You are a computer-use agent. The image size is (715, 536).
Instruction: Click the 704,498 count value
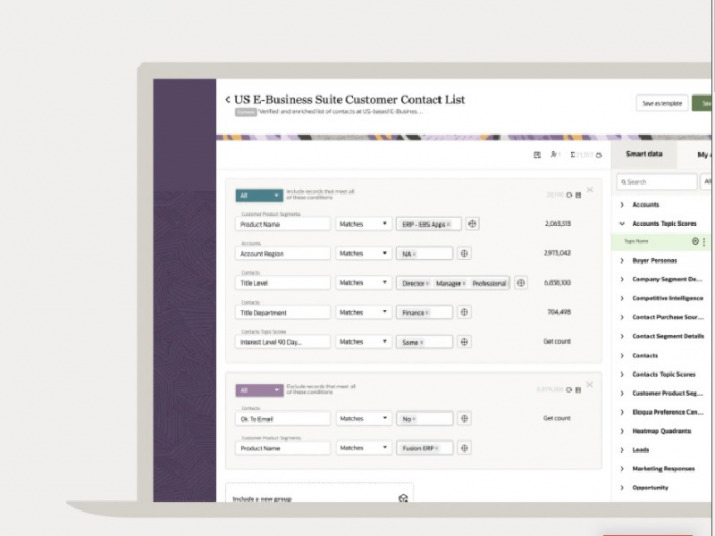click(x=559, y=312)
